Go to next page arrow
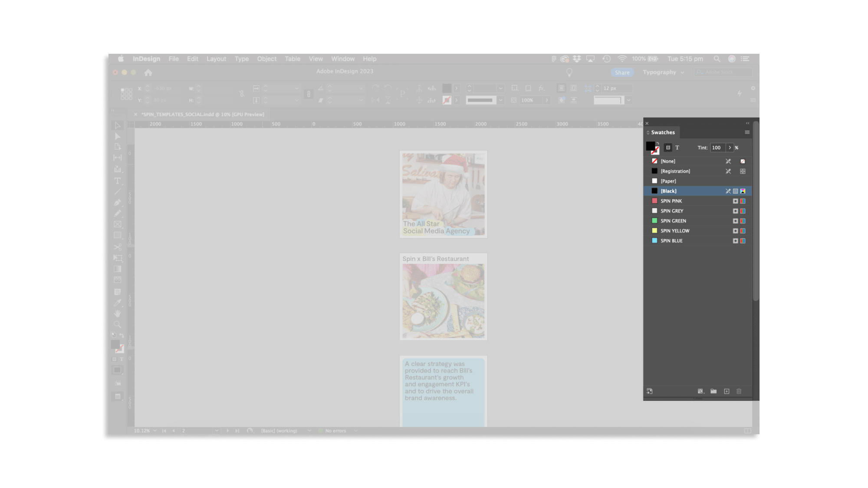 click(227, 431)
